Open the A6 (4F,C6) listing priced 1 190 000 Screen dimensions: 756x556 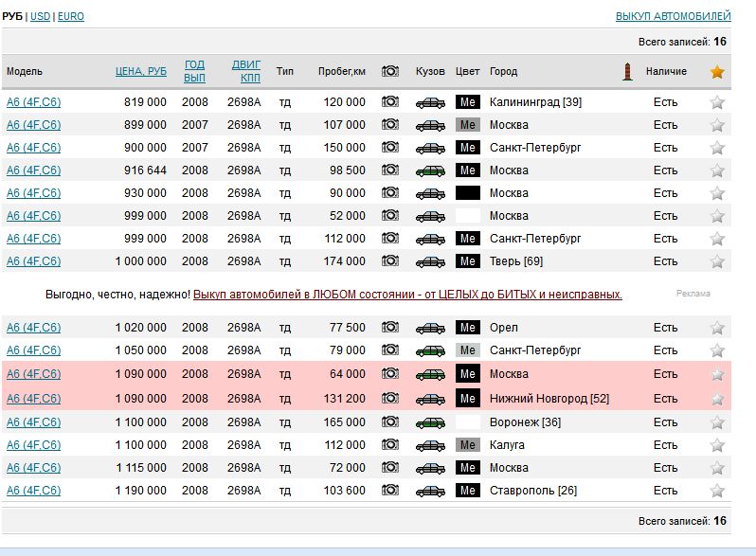pyautogui.click(x=34, y=490)
